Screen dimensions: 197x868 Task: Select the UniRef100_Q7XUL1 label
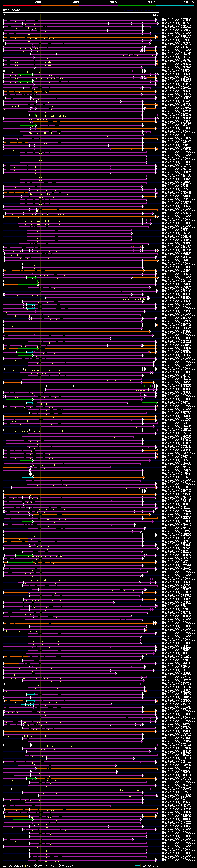pyautogui.click(x=177, y=186)
